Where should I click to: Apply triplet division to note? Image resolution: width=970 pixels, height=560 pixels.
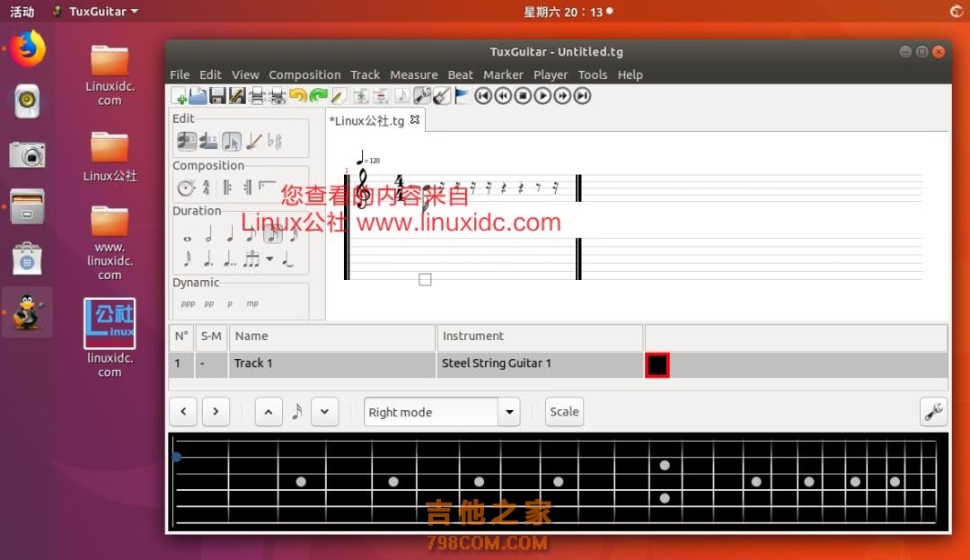pyautogui.click(x=251, y=258)
